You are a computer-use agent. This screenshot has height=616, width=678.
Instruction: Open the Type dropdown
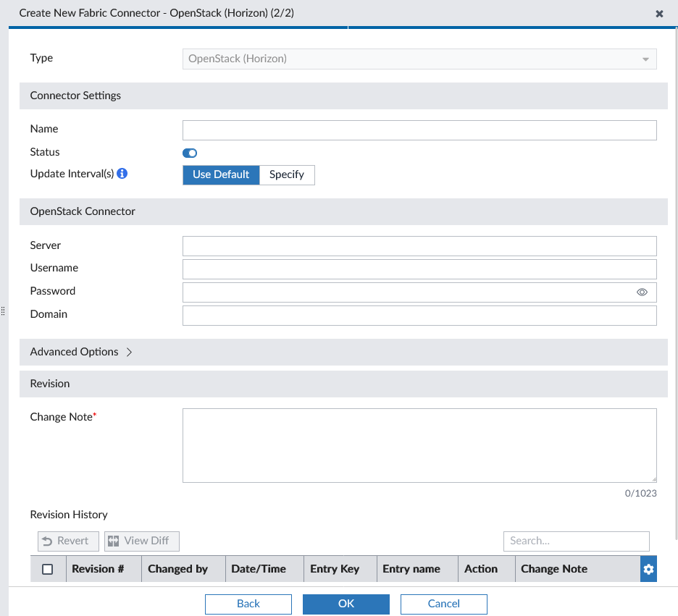(x=644, y=59)
